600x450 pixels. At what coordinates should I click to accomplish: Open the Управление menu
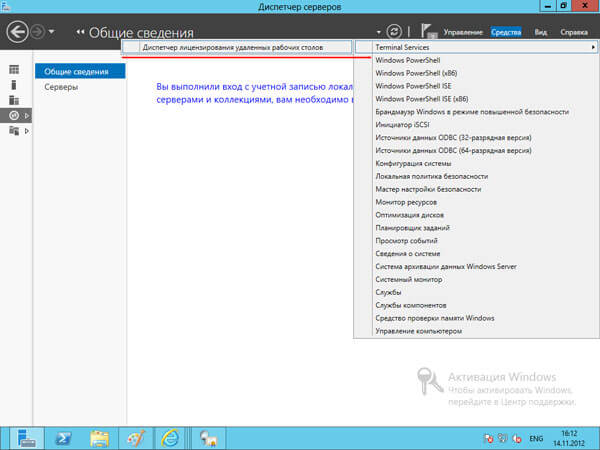point(463,32)
